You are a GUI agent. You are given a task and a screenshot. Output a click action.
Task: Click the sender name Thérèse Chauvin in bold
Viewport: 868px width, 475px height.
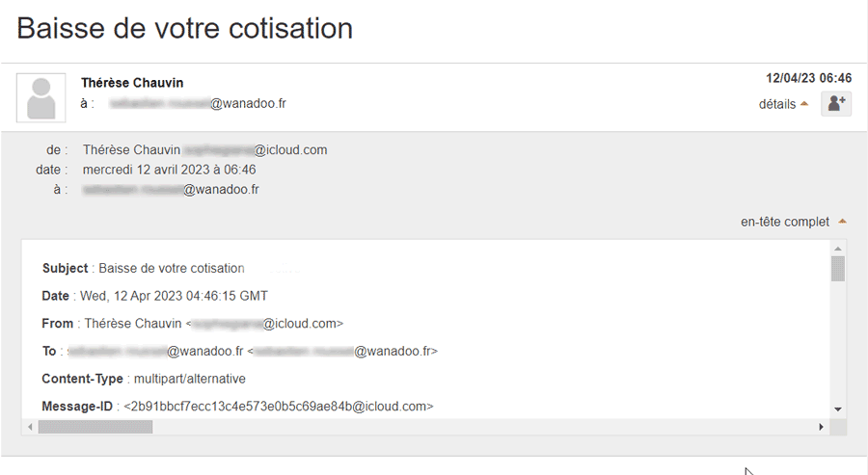pos(132,83)
